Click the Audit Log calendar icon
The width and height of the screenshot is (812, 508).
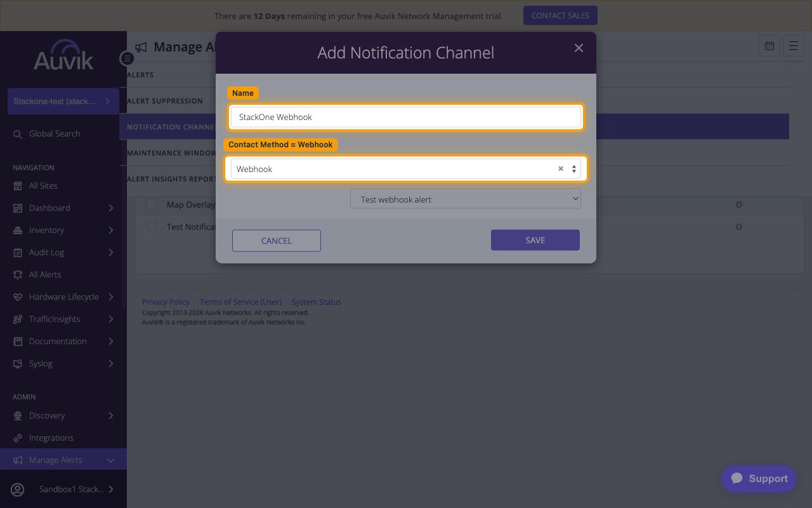18,253
